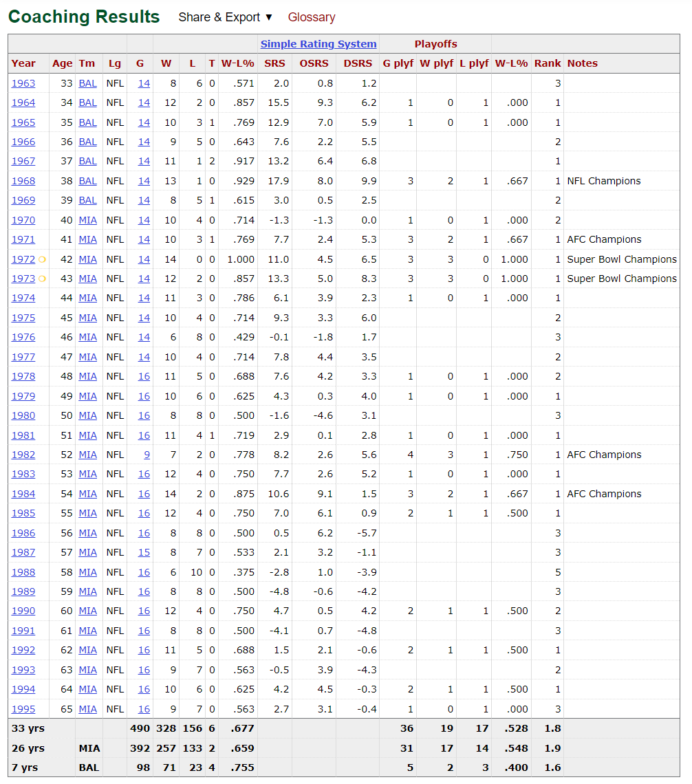The height and width of the screenshot is (784, 692).
Task: Sort by the SRS column header
Action: coord(274,63)
